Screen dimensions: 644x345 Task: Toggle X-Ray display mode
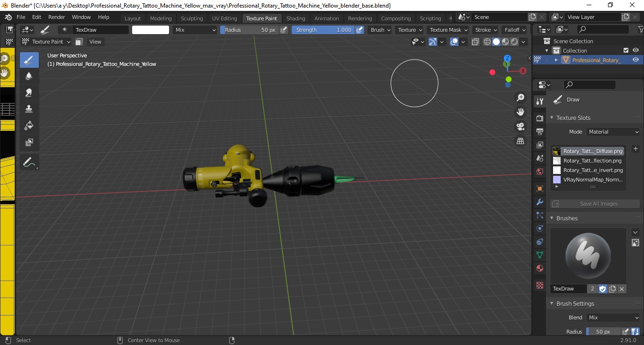pyautogui.click(x=475, y=42)
